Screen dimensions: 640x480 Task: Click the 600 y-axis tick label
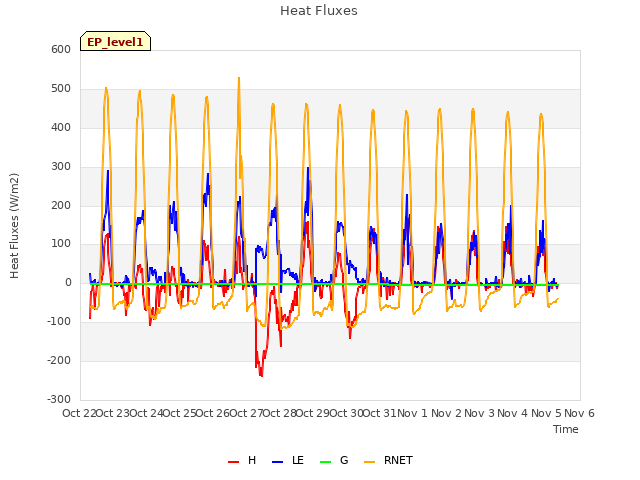click(x=61, y=49)
